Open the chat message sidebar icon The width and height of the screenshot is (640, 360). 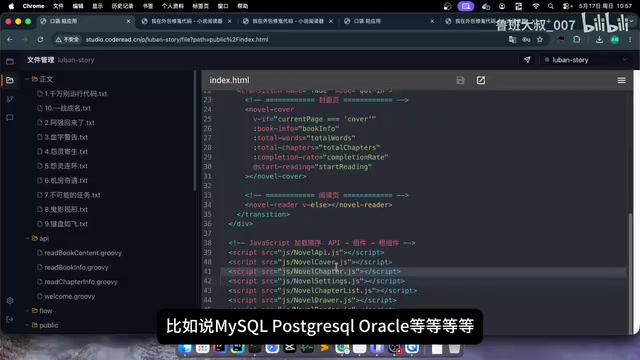point(10,118)
